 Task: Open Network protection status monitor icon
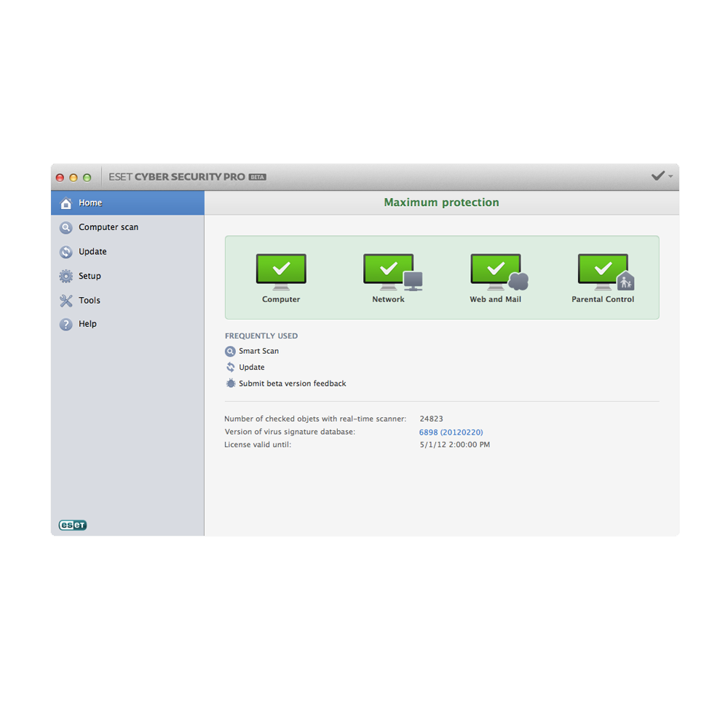tap(393, 272)
